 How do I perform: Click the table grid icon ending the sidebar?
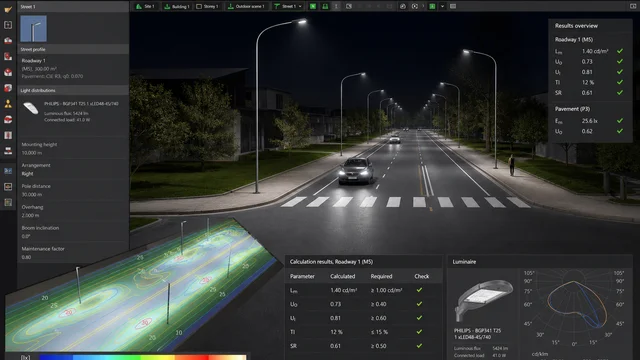pyautogui.click(x=8, y=202)
